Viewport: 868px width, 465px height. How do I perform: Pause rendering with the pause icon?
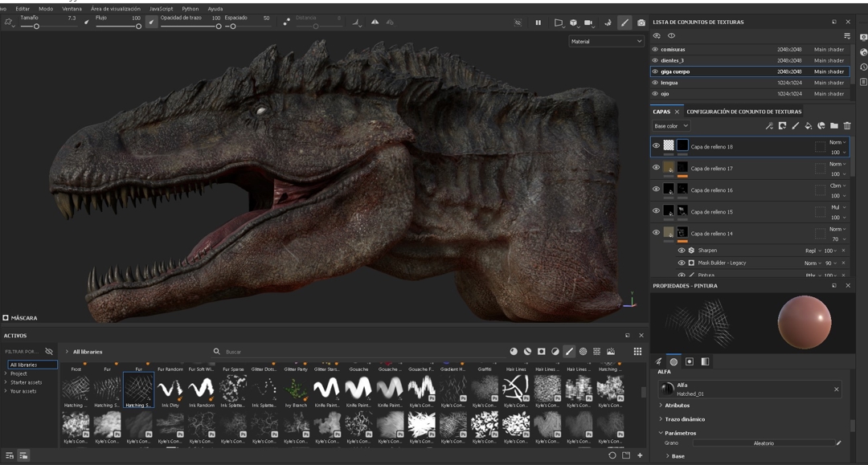538,22
